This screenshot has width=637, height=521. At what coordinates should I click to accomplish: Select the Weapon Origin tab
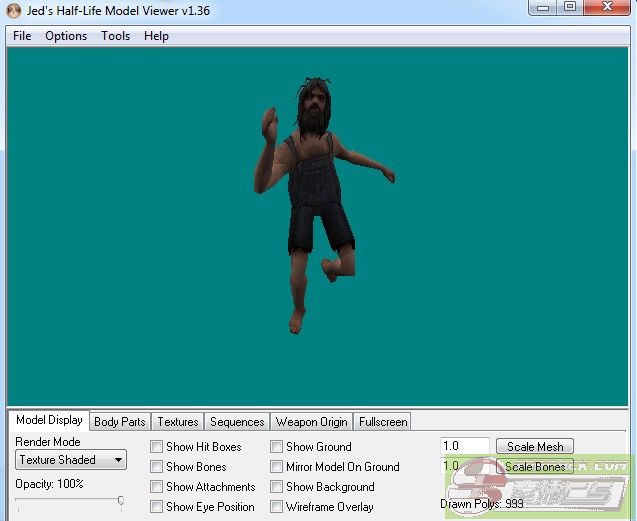pyautogui.click(x=311, y=422)
